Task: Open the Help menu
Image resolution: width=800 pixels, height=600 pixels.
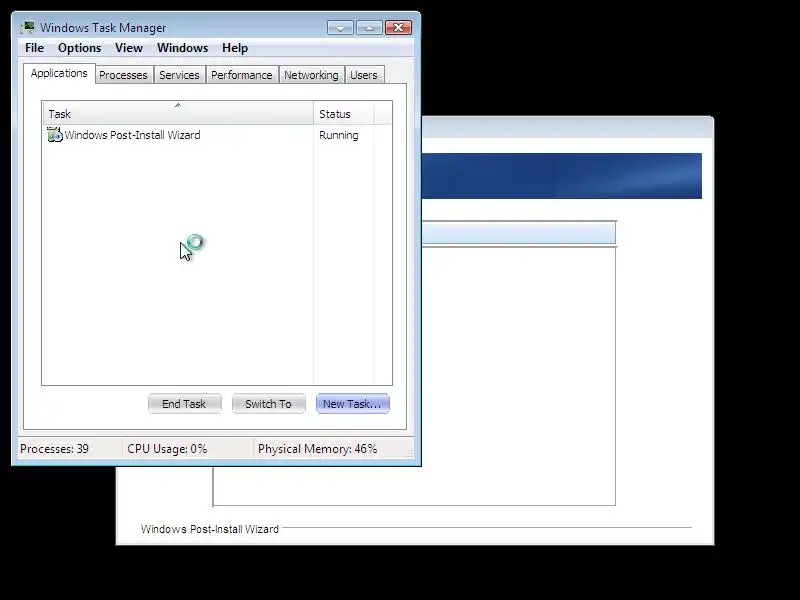Action: pyautogui.click(x=235, y=48)
